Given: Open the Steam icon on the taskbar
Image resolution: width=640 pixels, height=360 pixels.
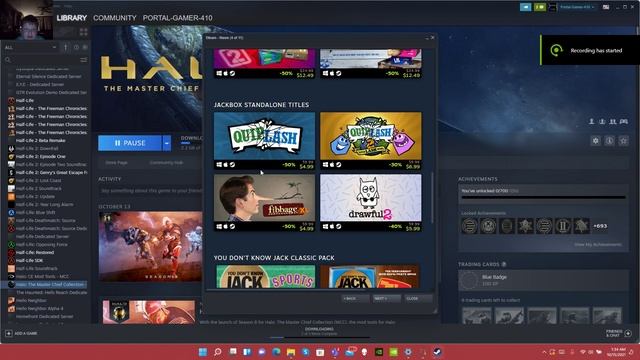Looking at the screenshot, I should [437, 352].
